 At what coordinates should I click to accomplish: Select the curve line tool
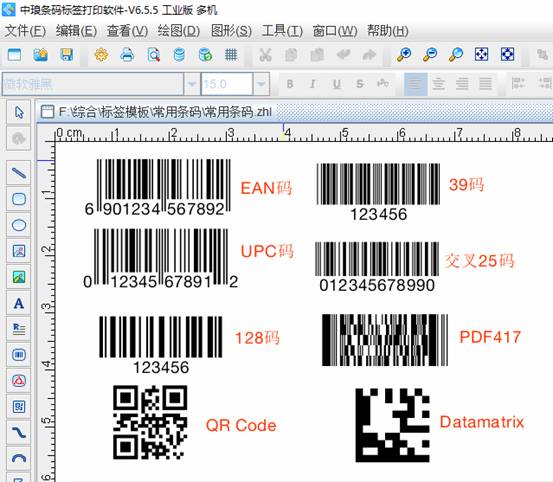tap(19, 432)
